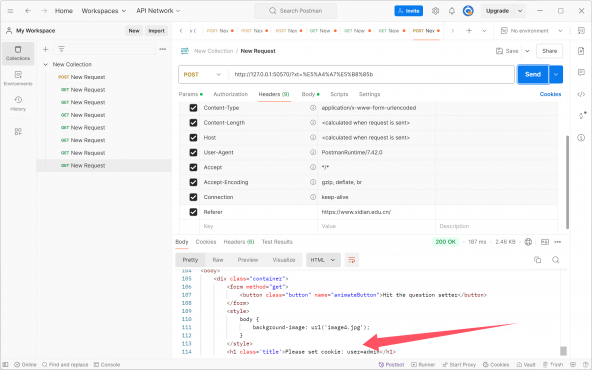The image size is (592, 370).
Task: Click the response body scrollbar thumb
Action: tap(563, 351)
